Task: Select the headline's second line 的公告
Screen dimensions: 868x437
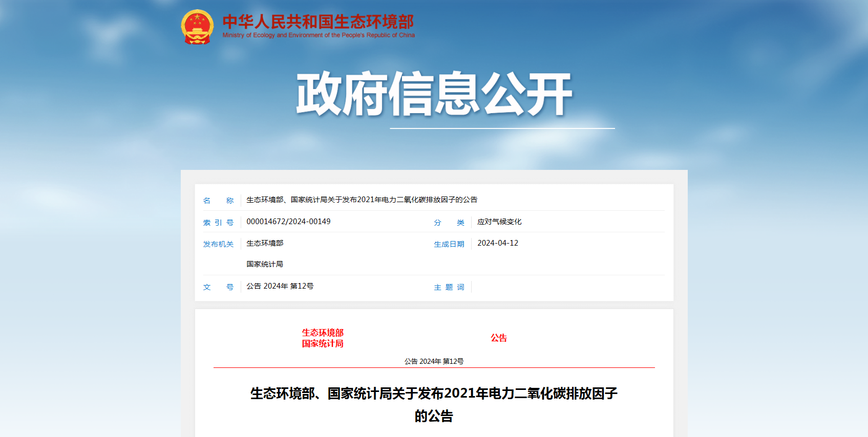Action: (434, 416)
